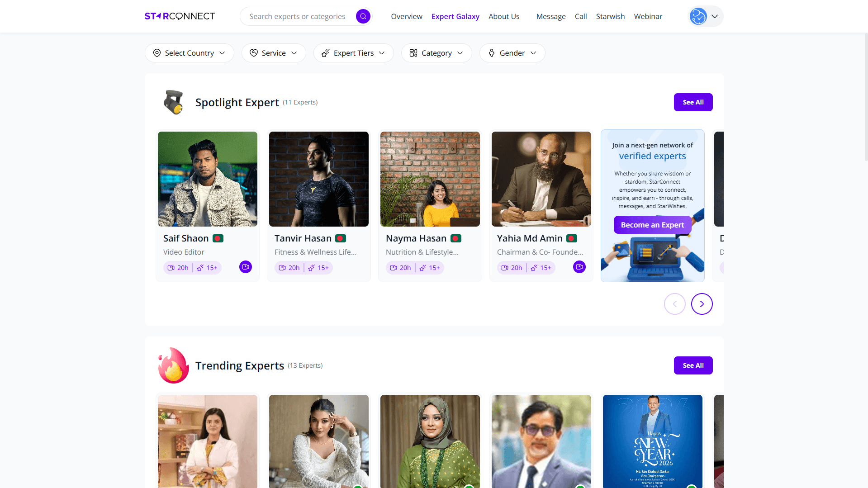Click the 15+ badge on Tanvir Hasan card
The height and width of the screenshot is (488, 868).
[x=318, y=268]
